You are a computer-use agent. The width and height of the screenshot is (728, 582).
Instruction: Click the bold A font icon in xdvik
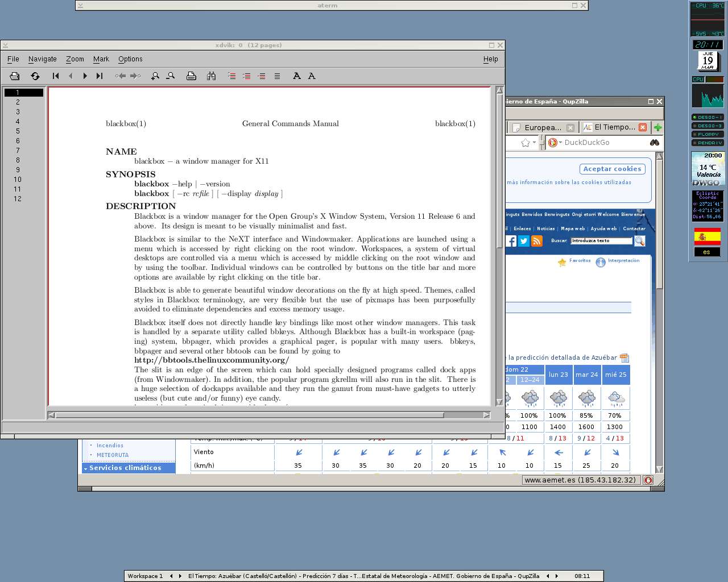[x=297, y=76]
